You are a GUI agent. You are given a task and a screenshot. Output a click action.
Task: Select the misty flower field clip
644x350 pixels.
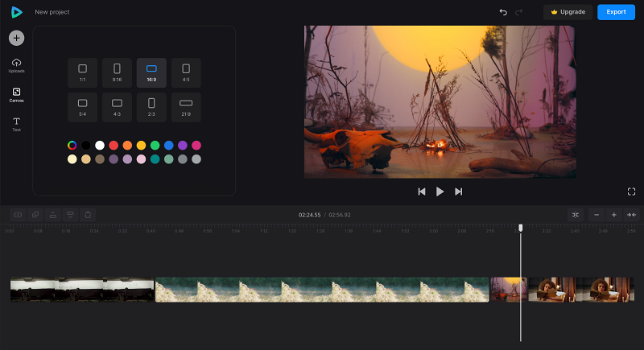322,290
